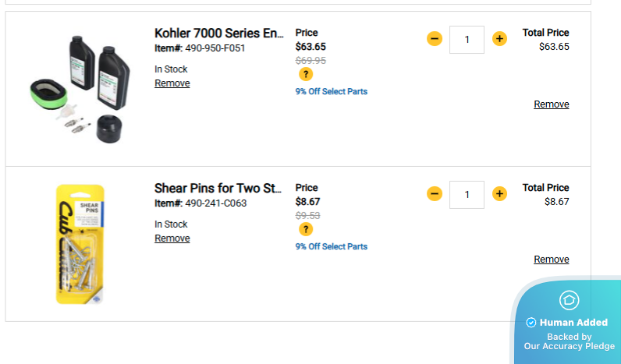The width and height of the screenshot is (621, 364).
Task: Decrease Kohler 7000 Series quantity with minus
Action: 435,38
